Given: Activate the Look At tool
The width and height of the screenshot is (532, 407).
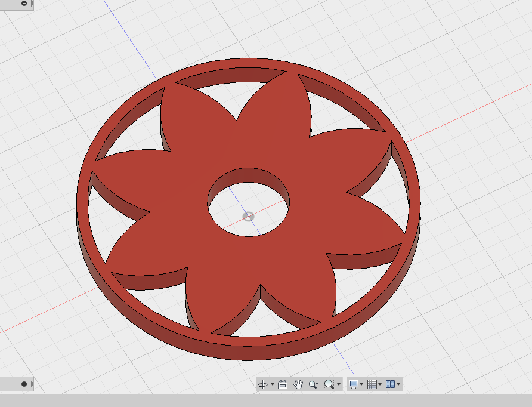Looking at the screenshot, I should tap(282, 384).
